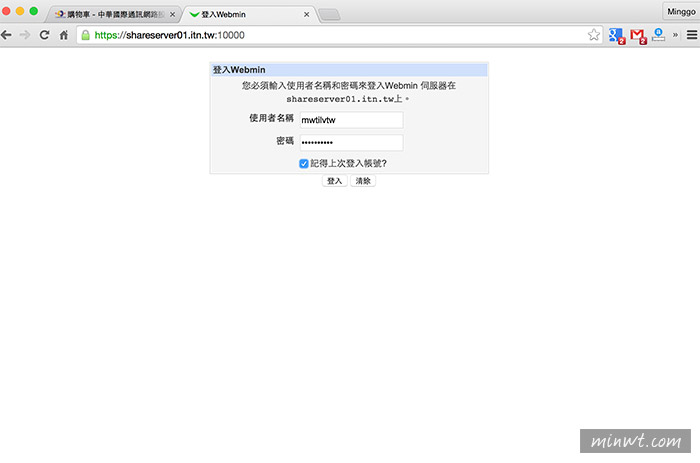Image resolution: width=700 pixels, height=463 pixels.
Task: Reload the Webmin login page
Action: pyautogui.click(x=44, y=35)
